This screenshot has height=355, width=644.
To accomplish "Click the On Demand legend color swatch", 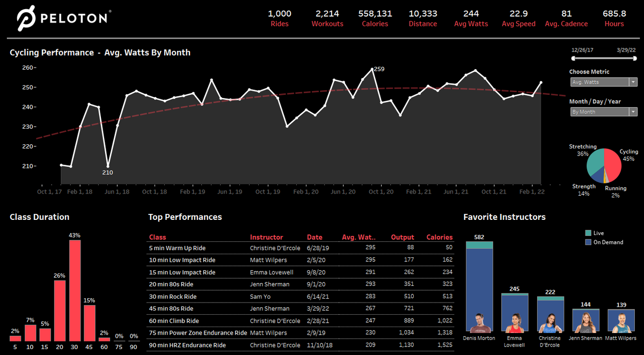I will (588, 242).
